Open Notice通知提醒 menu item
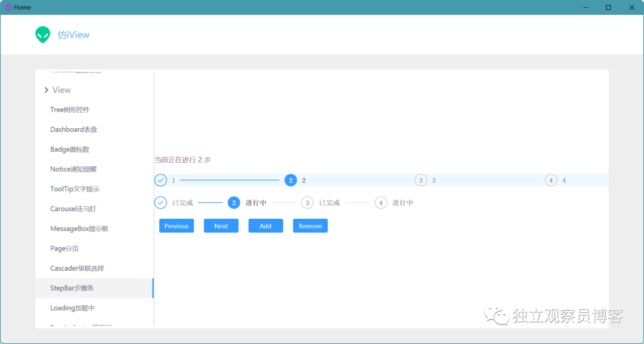The height and width of the screenshot is (344, 644). (x=94, y=169)
